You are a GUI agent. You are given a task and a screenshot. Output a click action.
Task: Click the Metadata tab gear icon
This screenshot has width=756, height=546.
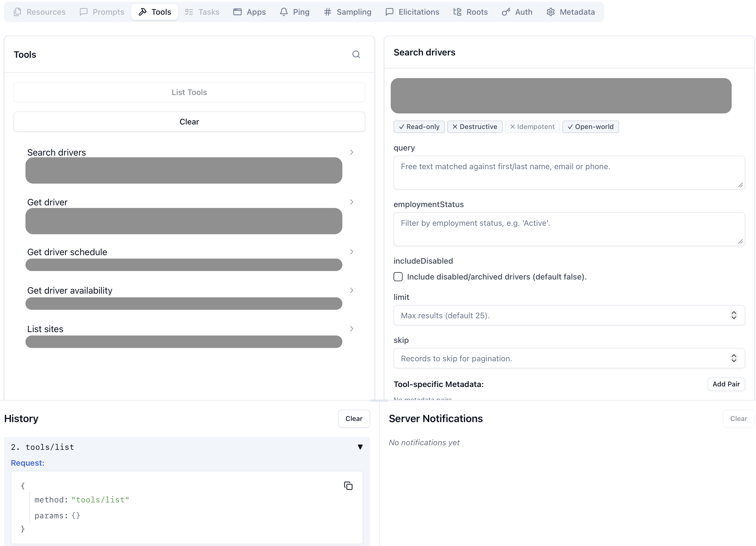[x=551, y=12]
